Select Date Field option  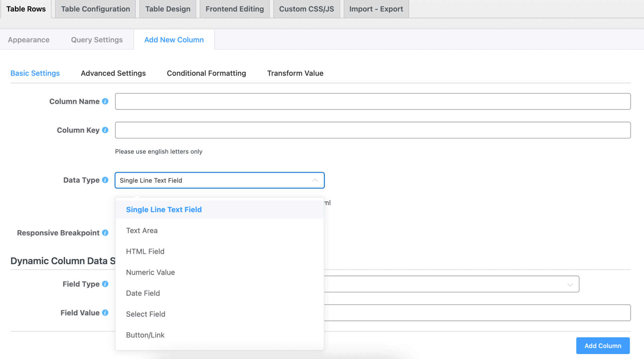[x=143, y=293]
